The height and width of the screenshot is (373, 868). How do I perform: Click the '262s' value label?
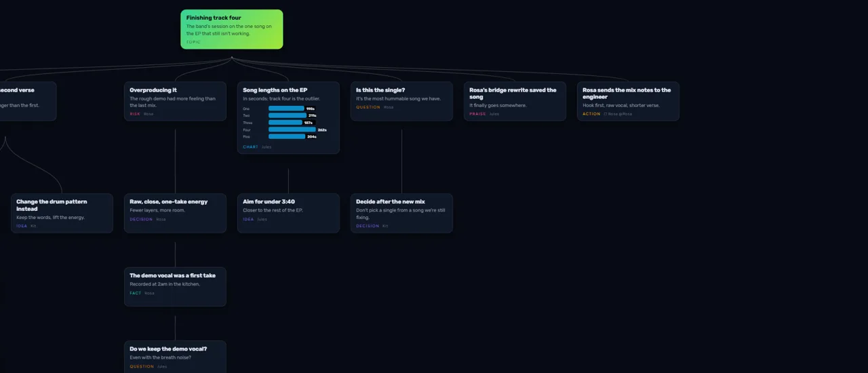[x=322, y=130]
